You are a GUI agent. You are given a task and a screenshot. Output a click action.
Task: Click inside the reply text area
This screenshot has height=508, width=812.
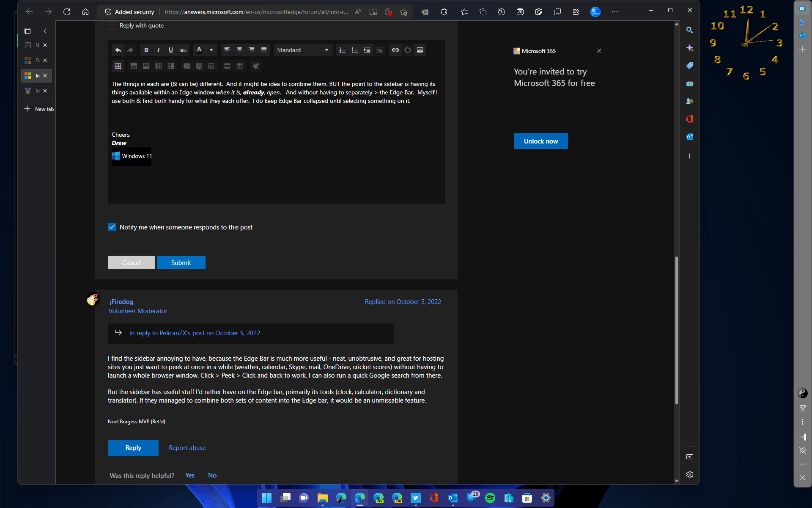[x=276, y=140]
